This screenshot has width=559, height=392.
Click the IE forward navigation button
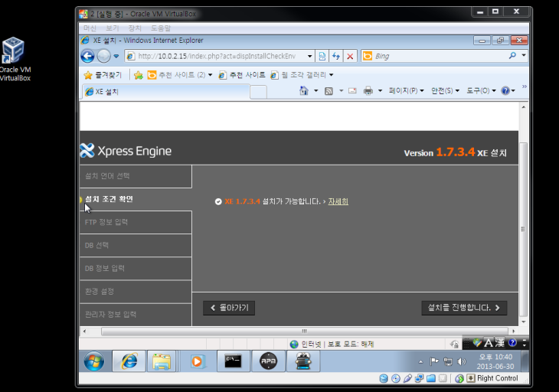(x=103, y=56)
